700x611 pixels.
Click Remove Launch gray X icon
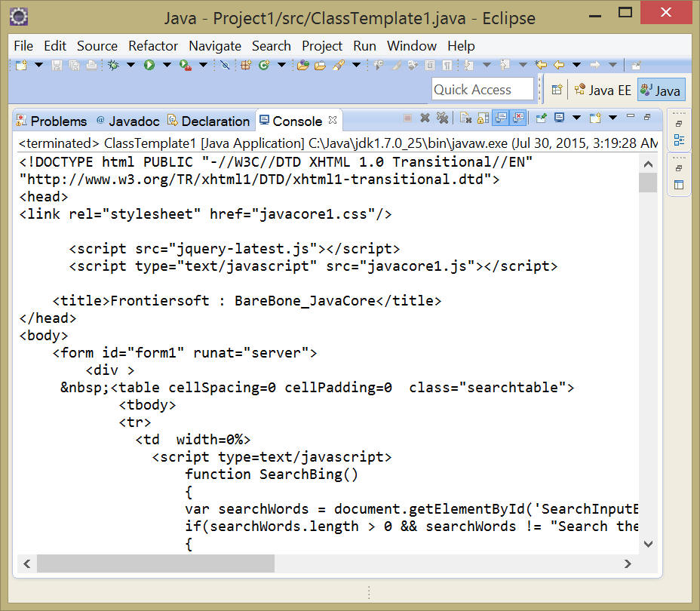pyautogui.click(x=425, y=118)
